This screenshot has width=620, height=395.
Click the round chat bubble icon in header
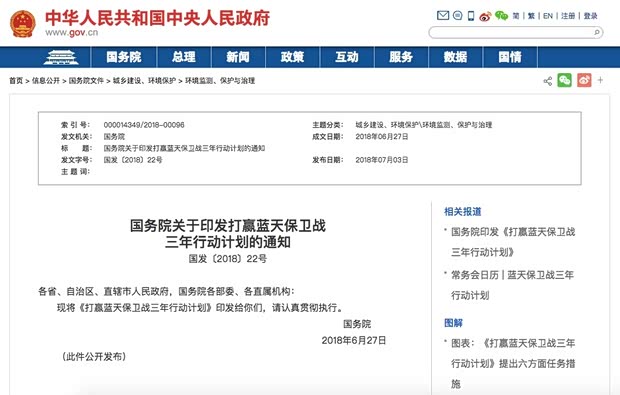[457, 16]
